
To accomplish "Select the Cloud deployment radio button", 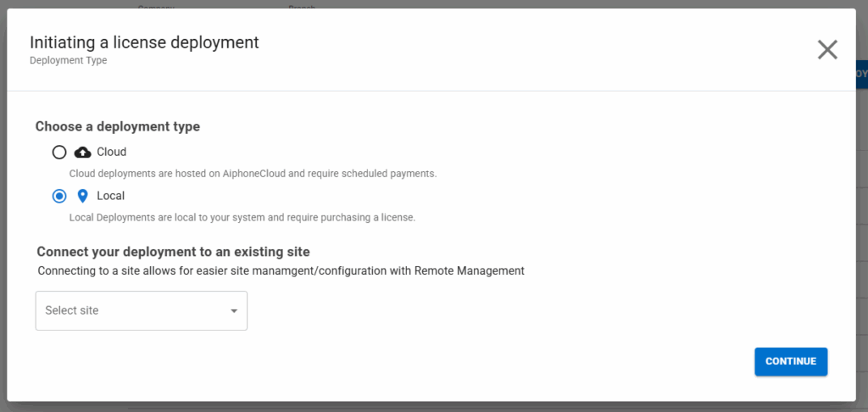I will (59, 153).
